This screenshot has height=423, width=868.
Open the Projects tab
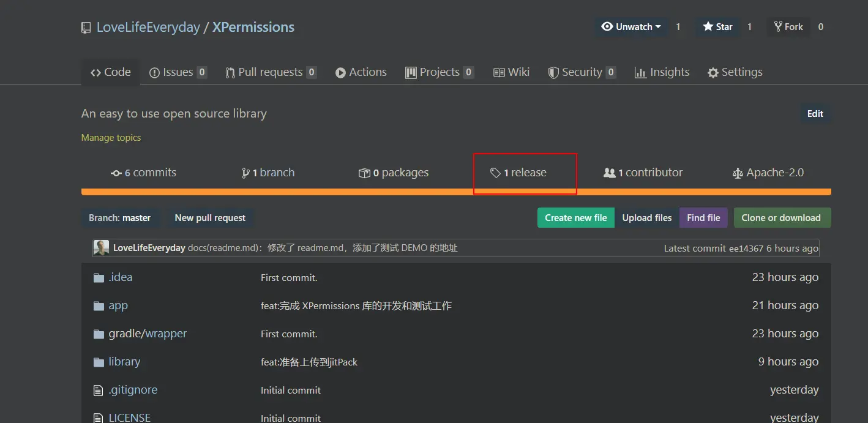[x=440, y=72]
